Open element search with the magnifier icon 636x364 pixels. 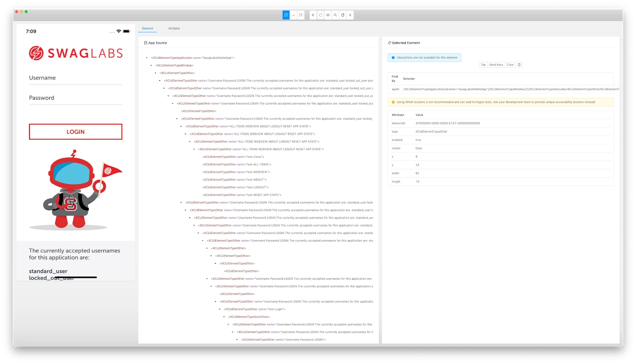coord(335,15)
